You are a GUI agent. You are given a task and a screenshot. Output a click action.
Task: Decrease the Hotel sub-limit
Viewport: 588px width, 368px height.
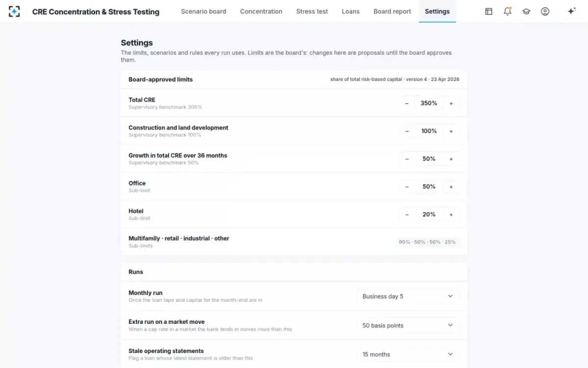(x=407, y=214)
